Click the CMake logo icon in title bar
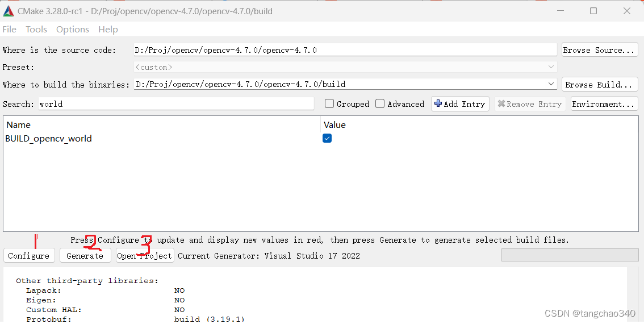The height and width of the screenshot is (324, 644). pyautogui.click(x=8, y=11)
